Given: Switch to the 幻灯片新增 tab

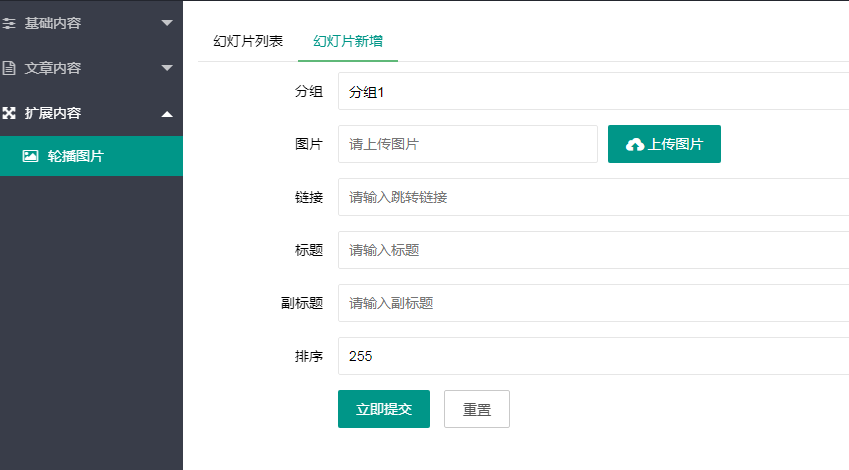Looking at the screenshot, I should click(348, 41).
